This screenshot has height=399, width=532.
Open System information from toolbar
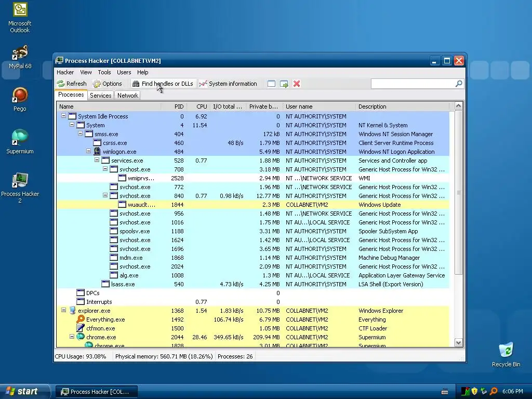pyautogui.click(x=228, y=84)
